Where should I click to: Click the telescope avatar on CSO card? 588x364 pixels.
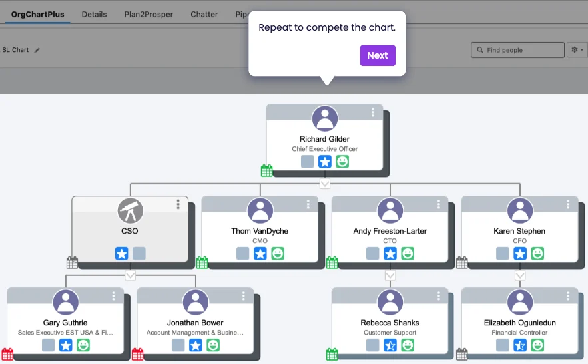click(x=131, y=211)
